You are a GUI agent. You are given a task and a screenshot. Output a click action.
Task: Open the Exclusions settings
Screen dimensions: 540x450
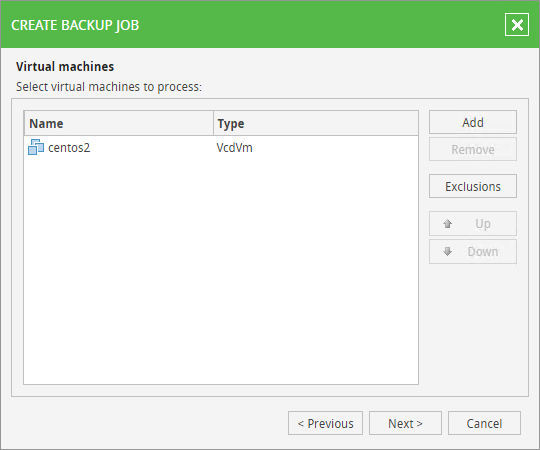click(473, 186)
